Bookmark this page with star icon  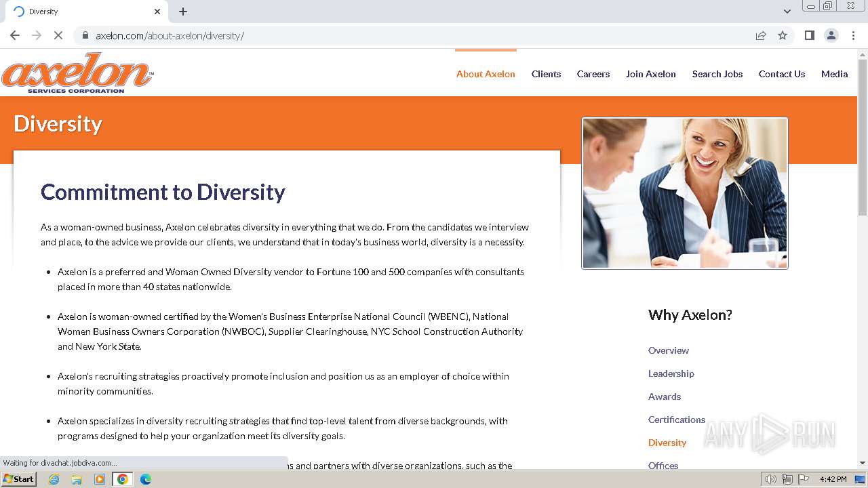click(x=783, y=35)
